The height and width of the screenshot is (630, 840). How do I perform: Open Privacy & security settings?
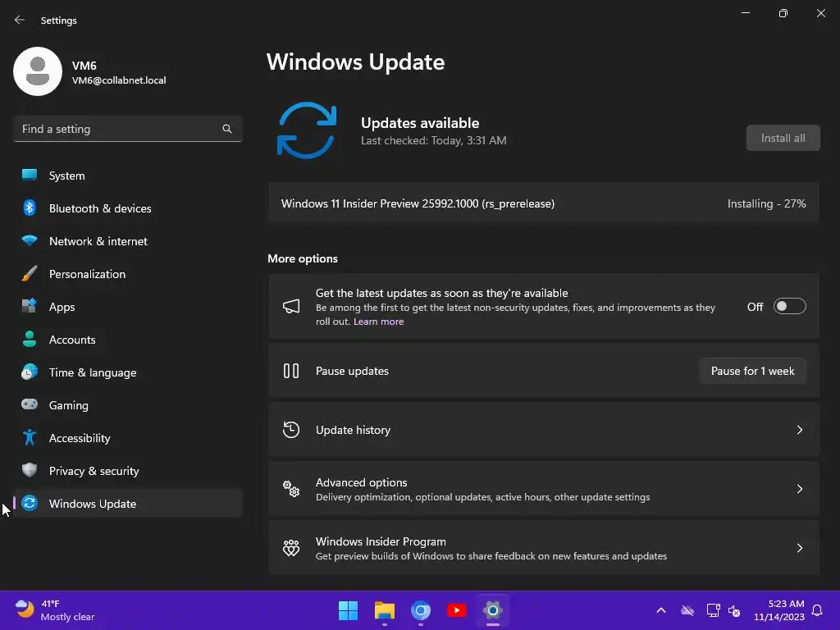point(127,470)
